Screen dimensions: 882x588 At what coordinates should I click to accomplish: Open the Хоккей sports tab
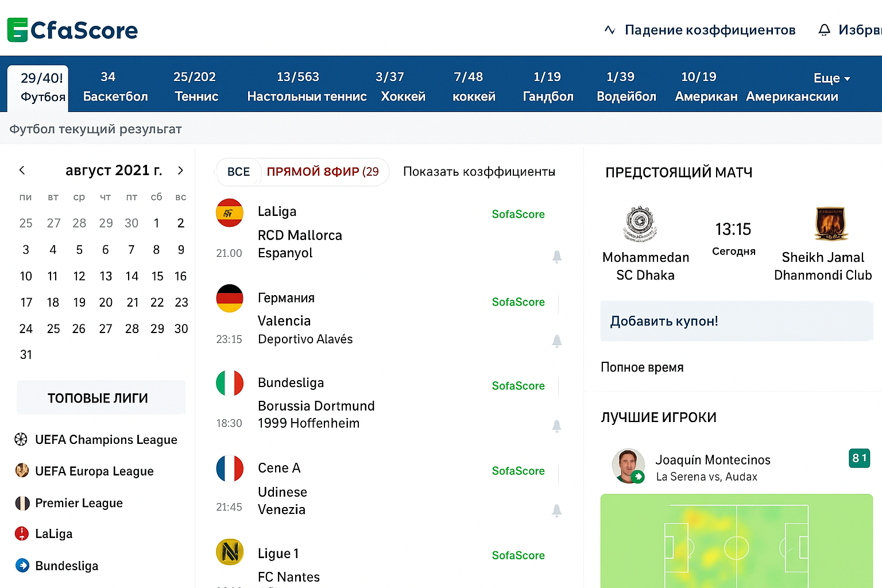click(x=403, y=87)
